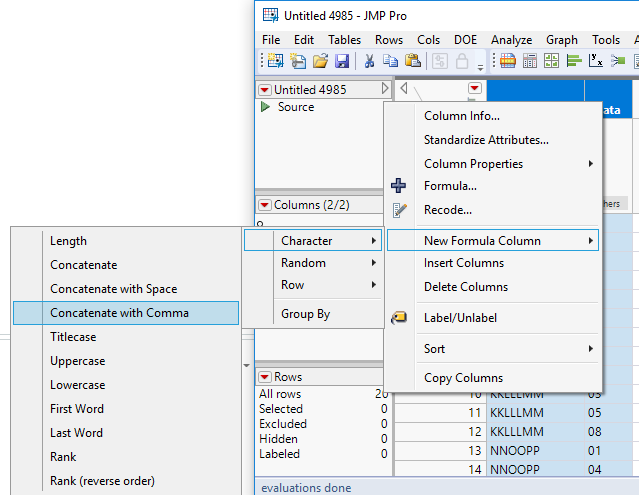This screenshot has height=495, width=639.
Task: Click the Fit Y by X toolbar icon
Action: (594, 62)
